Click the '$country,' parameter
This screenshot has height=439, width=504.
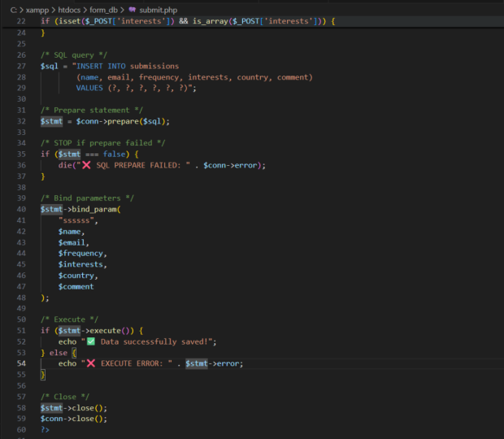coord(78,276)
